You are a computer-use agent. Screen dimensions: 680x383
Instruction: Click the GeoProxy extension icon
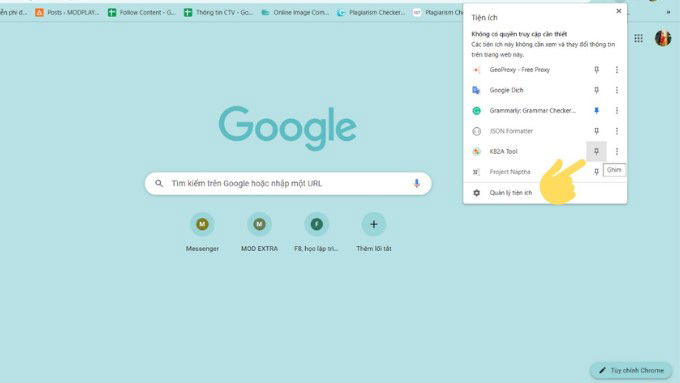pyautogui.click(x=477, y=70)
